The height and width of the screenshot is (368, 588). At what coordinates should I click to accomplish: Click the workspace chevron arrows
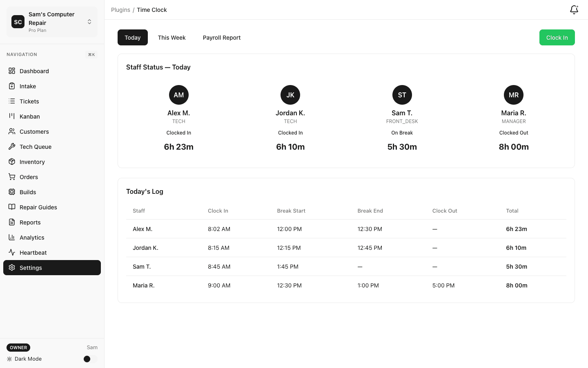[89, 22]
